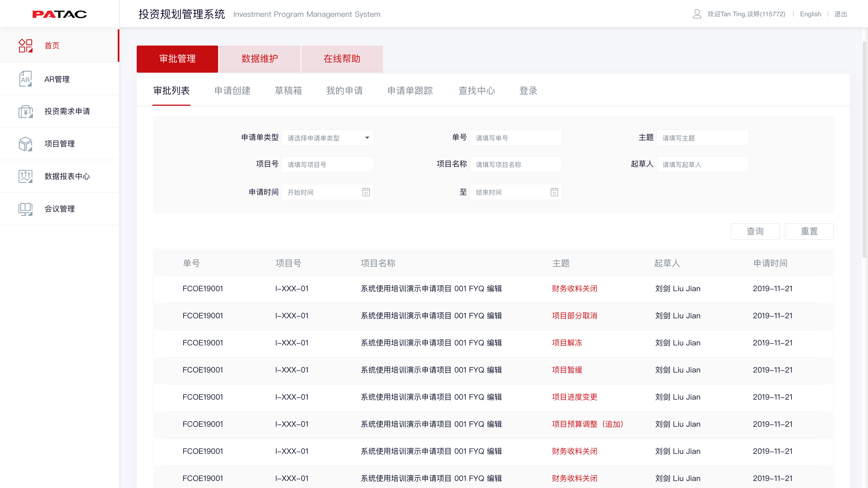The height and width of the screenshot is (488, 868).
Task: Switch interface language to English
Action: pyautogui.click(x=811, y=14)
